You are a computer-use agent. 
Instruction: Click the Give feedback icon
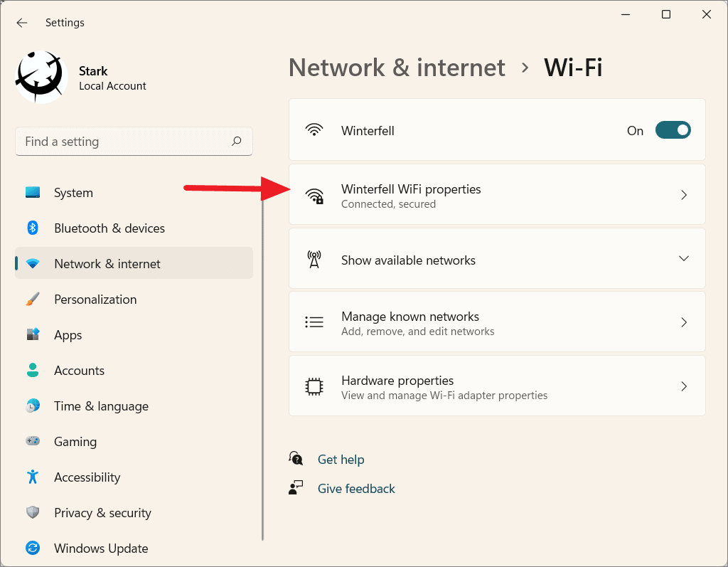(296, 487)
